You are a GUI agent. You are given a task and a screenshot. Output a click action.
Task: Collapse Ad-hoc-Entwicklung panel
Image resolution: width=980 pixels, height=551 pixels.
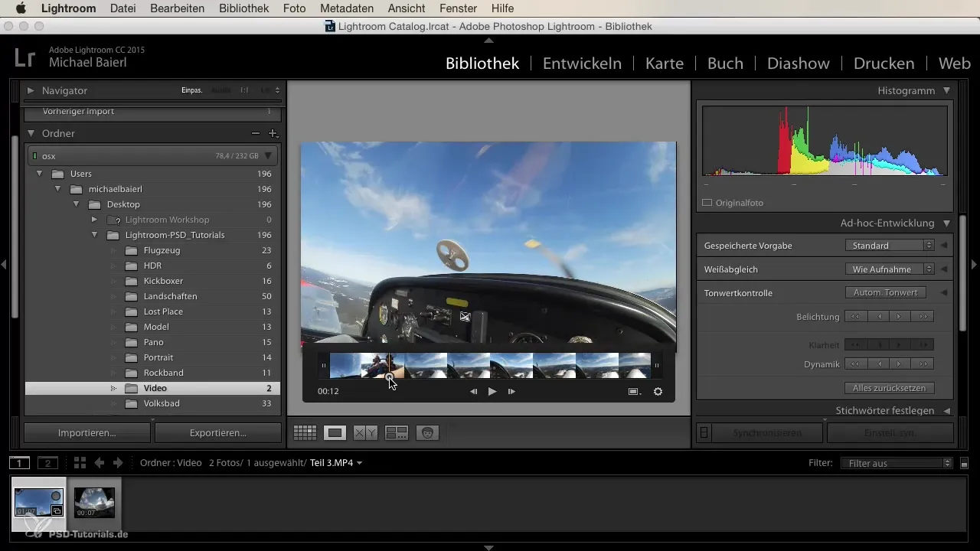click(x=947, y=223)
